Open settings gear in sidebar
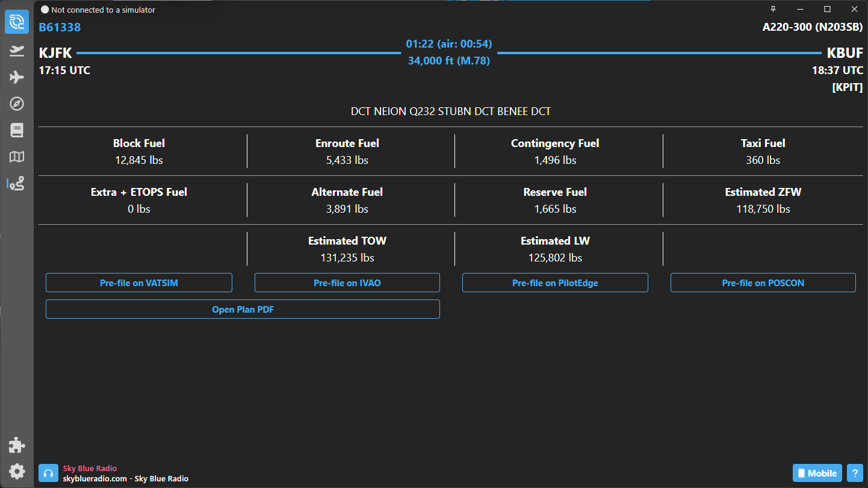The width and height of the screenshot is (868, 488). 17,471
